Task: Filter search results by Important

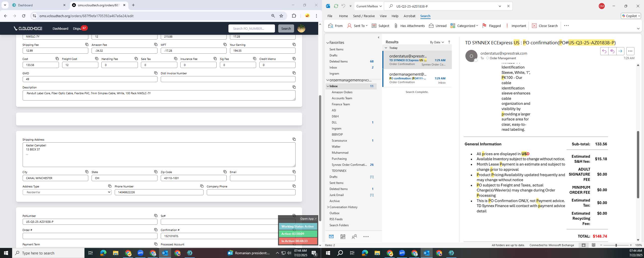Action: 515,26
